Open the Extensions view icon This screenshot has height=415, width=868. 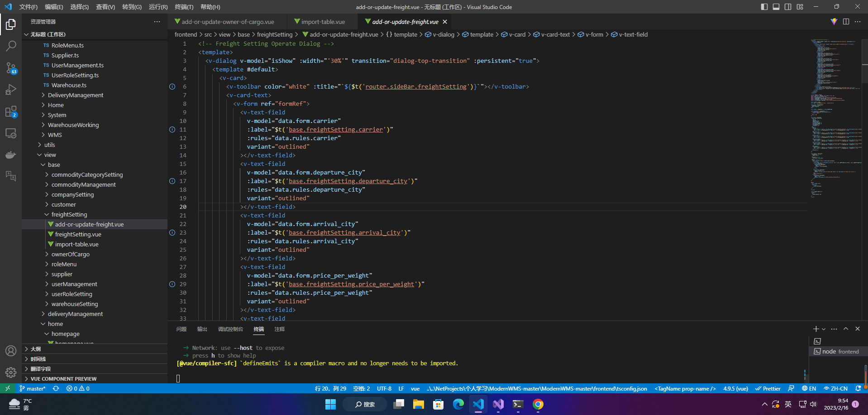click(11, 111)
